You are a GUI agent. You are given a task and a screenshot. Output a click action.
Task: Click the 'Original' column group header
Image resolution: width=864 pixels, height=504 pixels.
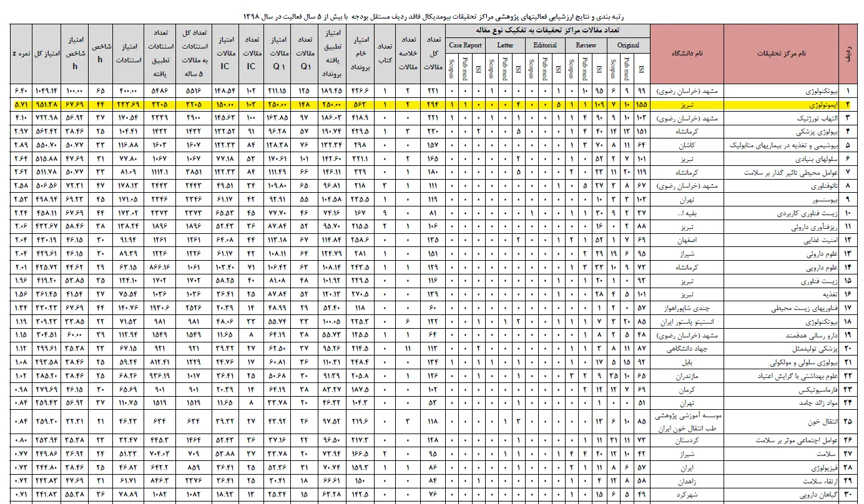tap(628, 45)
